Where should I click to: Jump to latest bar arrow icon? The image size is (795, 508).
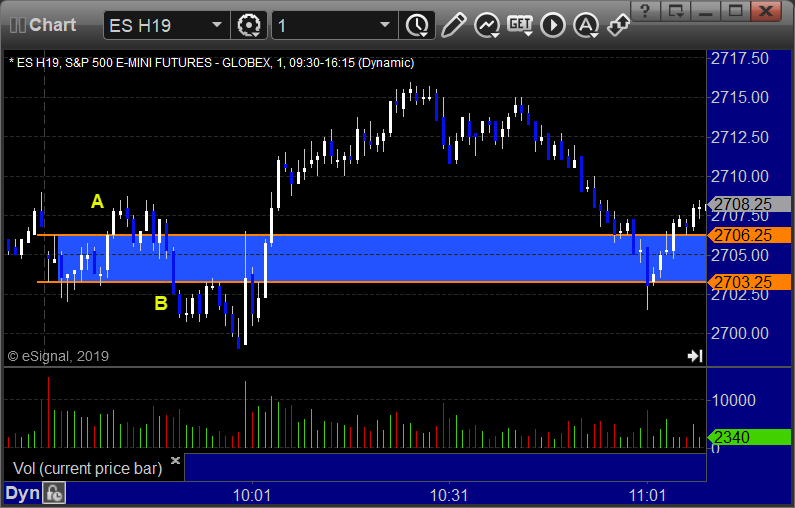coord(695,356)
